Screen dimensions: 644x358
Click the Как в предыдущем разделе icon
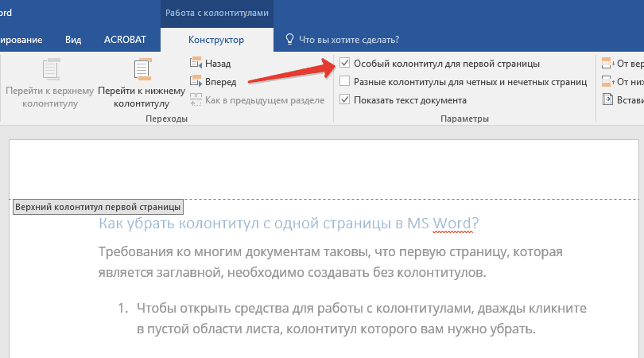(x=196, y=100)
